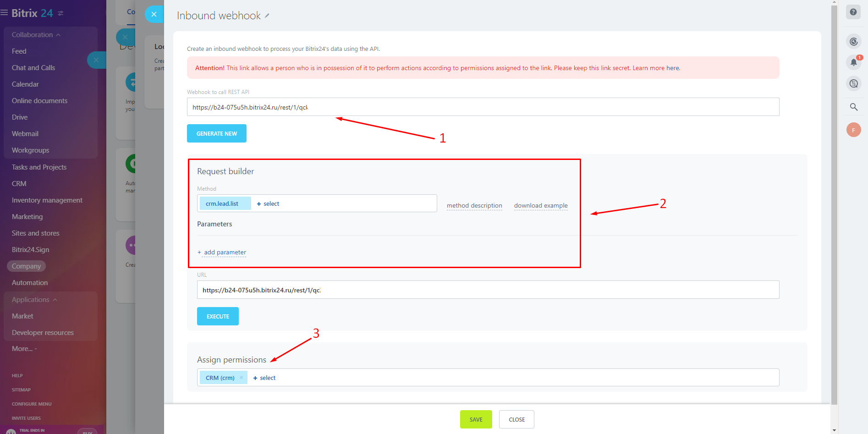Open the support chat messenger icon

[x=853, y=83]
